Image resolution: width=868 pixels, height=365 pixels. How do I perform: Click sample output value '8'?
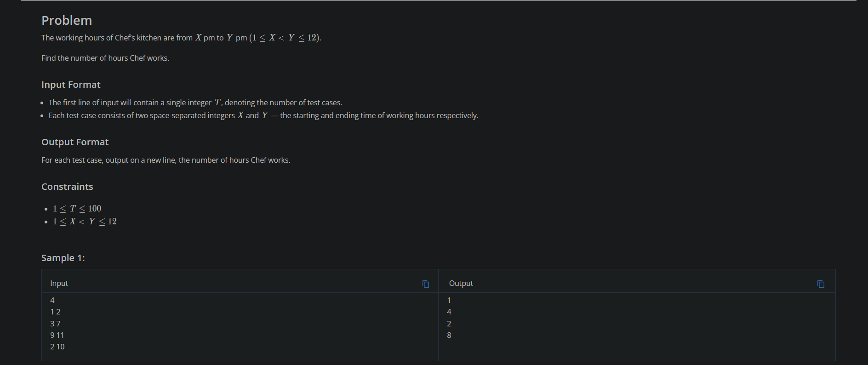(449, 335)
